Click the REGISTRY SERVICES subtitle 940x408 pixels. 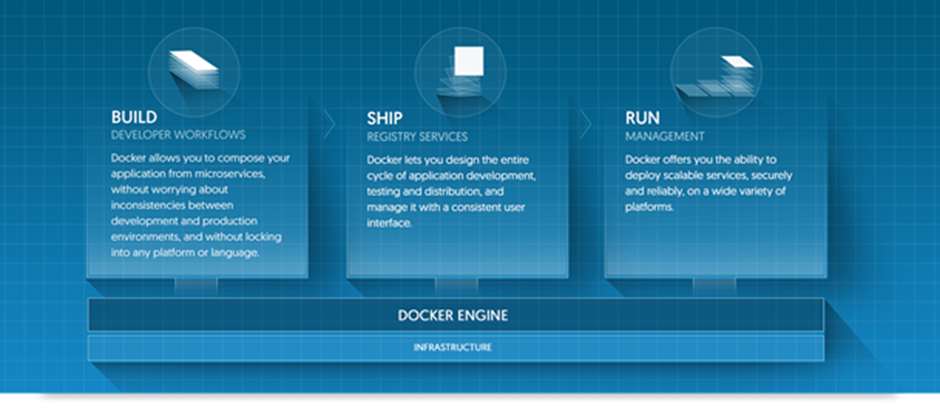pyautogui.click(x=416, y=135)
